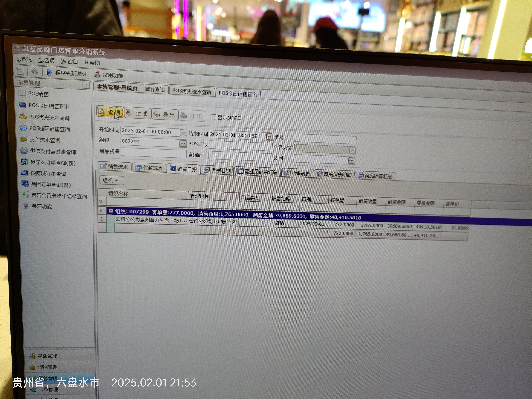Toggle the 显示列窗口 checkbox

[213, 117]
